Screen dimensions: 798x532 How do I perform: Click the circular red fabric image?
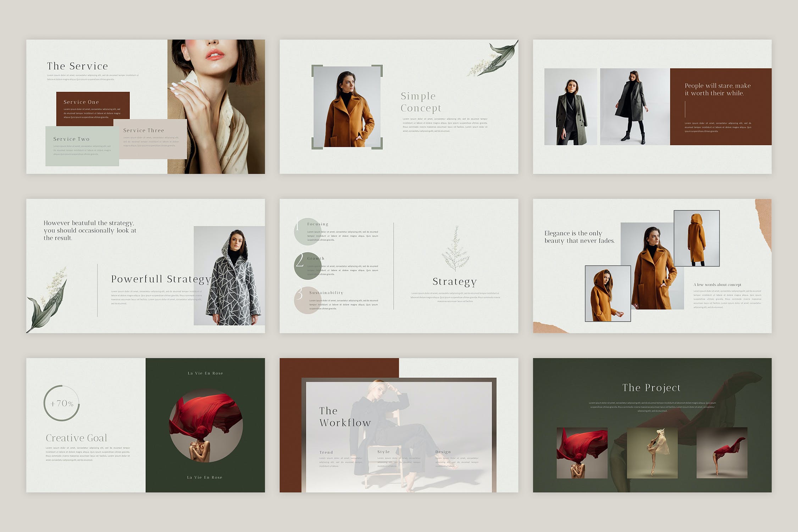point(206,425)
